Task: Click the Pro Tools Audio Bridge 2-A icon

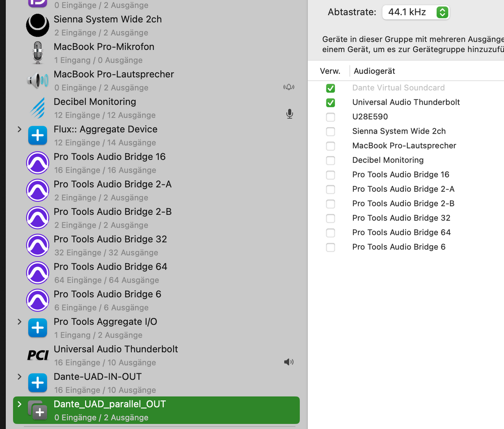Action: click(38, 190)
